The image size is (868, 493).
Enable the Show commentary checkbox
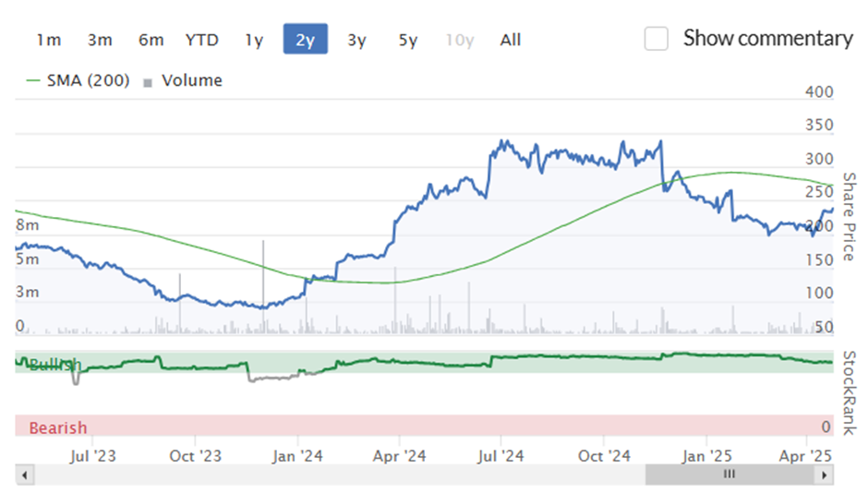pos(656,39)
